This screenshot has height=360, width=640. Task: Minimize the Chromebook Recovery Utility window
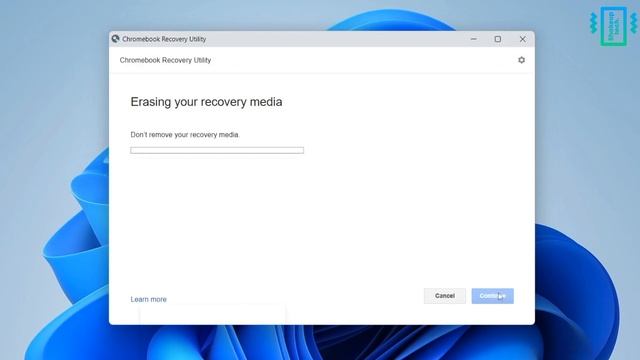click(x=473, y=39)
